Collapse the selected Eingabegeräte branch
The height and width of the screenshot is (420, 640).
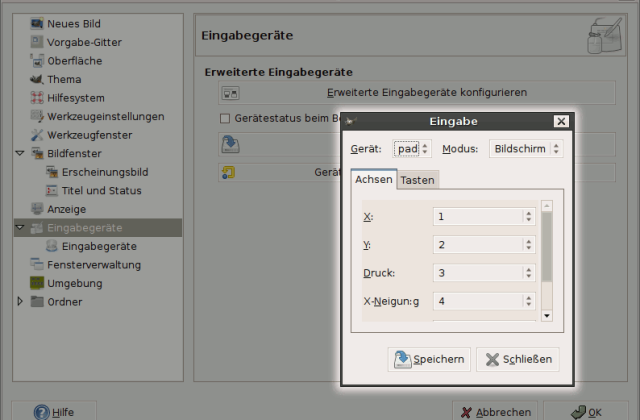tap(20, 227)
